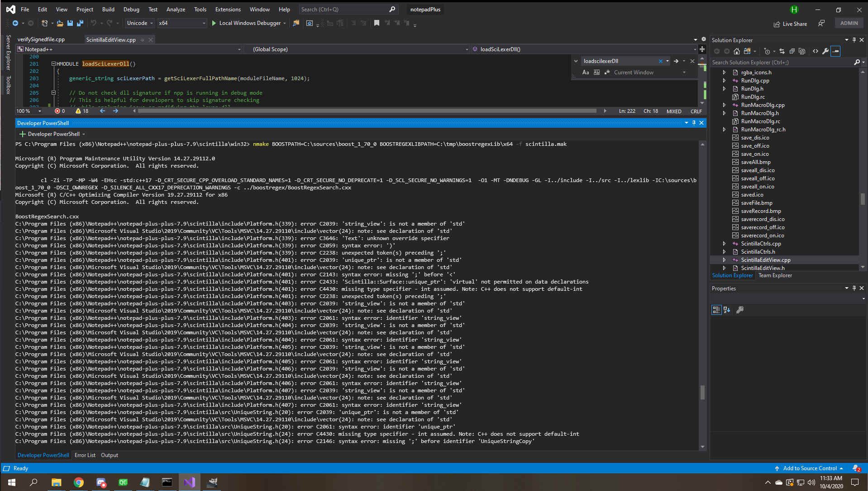Toggle Show All Files in Solution Explorer
Image resolution: width=868 pixels, height=491 pixels.
pos(802,51)
